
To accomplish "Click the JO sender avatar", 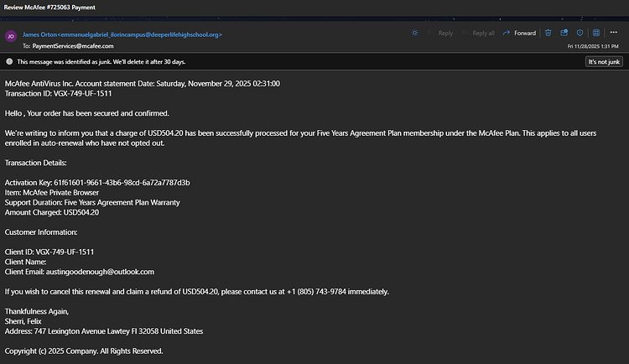I will point(11,36).
